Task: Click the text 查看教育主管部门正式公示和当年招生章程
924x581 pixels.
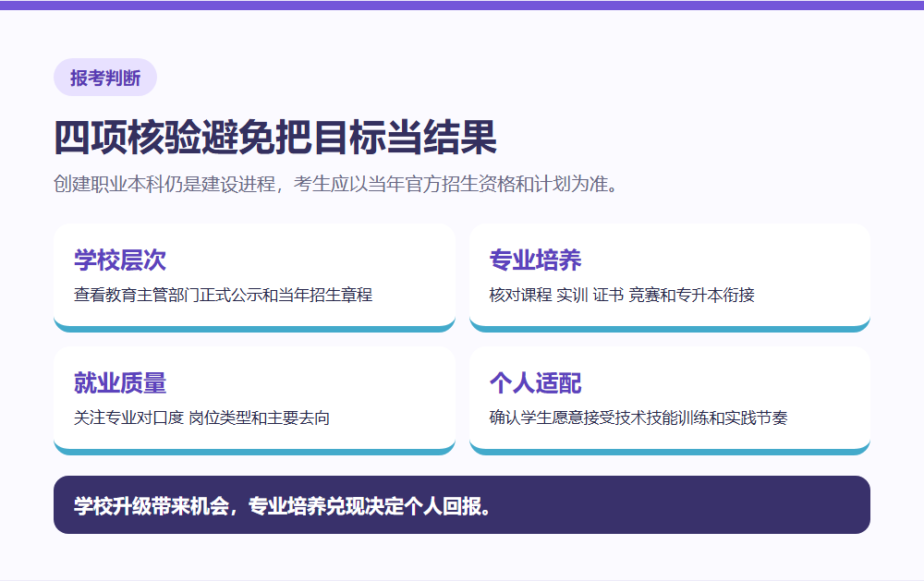Action: point(223,295)
